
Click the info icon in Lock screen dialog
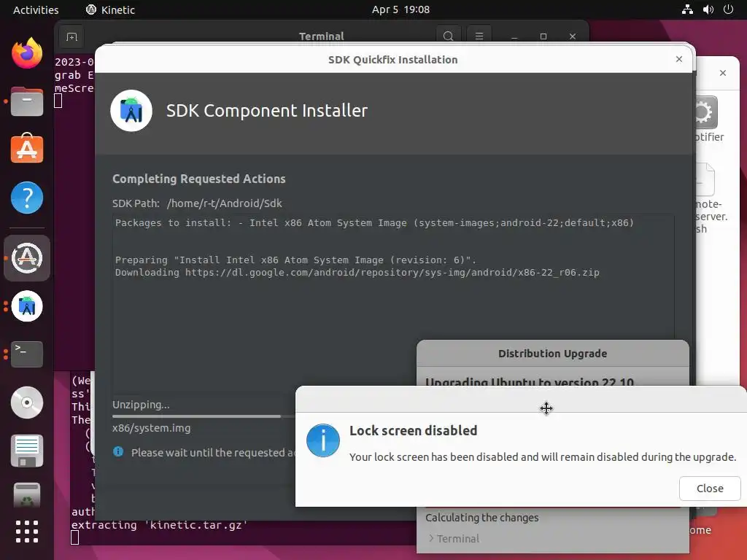(323, 440)
